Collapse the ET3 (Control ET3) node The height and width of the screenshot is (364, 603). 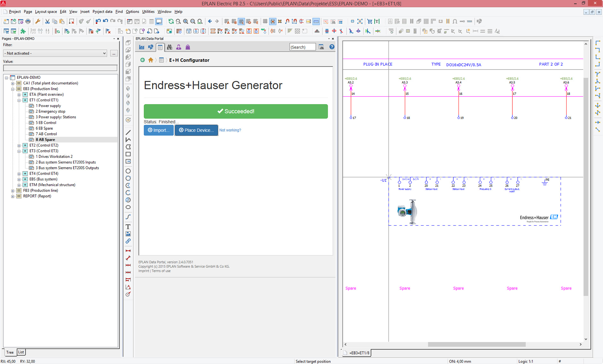[19, 151]
